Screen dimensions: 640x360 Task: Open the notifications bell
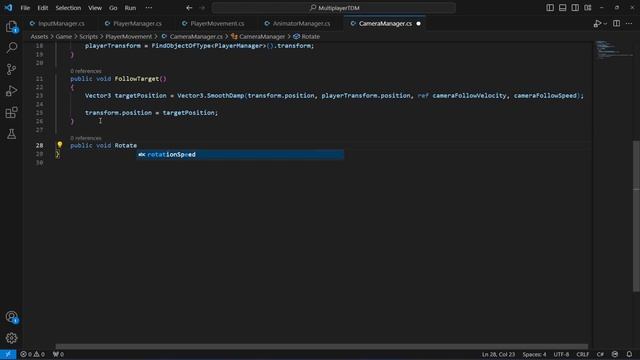coord(629,354)
